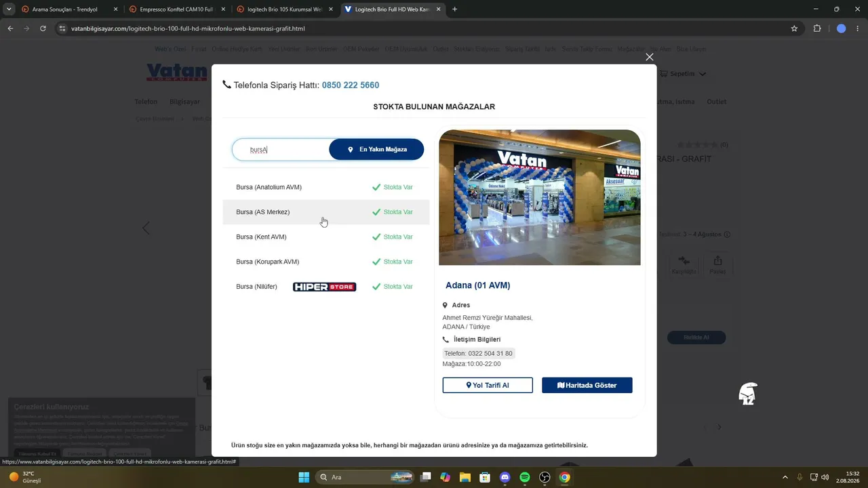The width and height of the screenshot is (868, 488).
Task: Open File Explorer from the taskbar
Action: (465, 477)
